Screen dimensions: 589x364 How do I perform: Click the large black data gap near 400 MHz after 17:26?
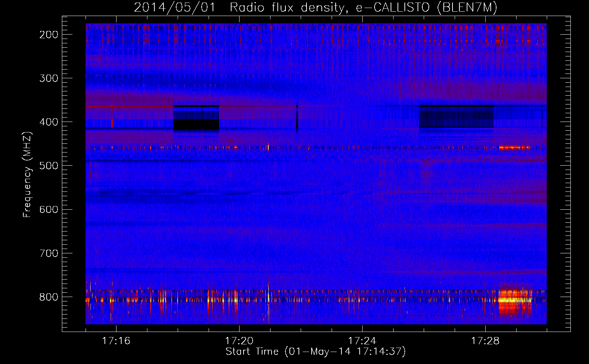point(456,116)
